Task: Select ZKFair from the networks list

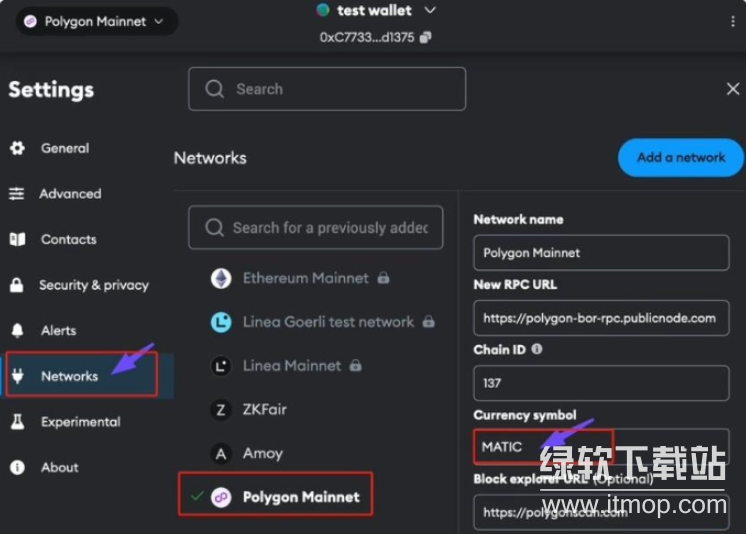Action: click(265, 409)
